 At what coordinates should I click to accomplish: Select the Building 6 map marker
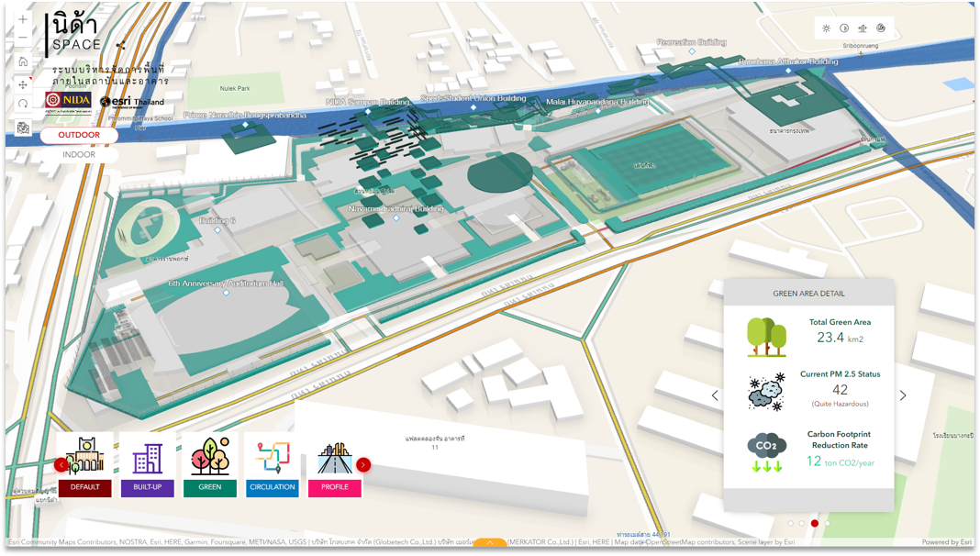[217, 230]
